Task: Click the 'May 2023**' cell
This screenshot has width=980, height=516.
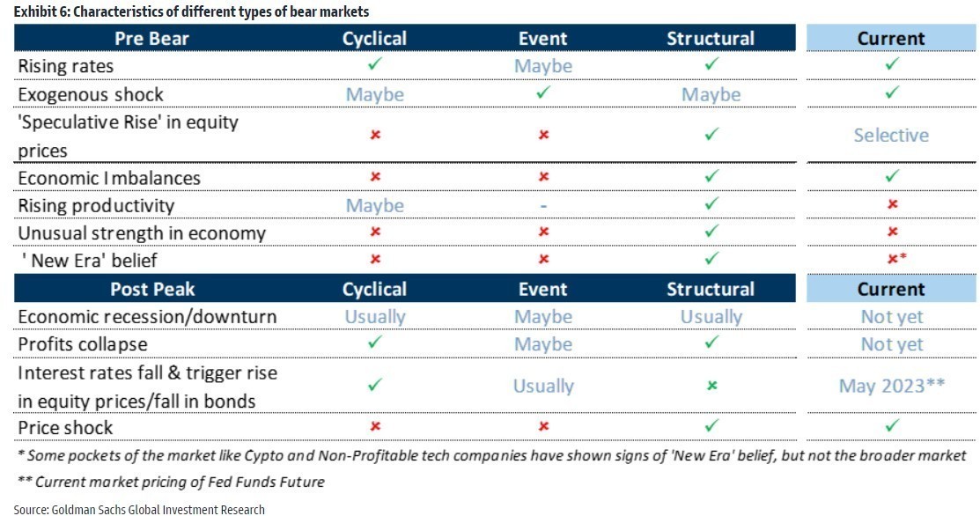Action: (892, 386)
